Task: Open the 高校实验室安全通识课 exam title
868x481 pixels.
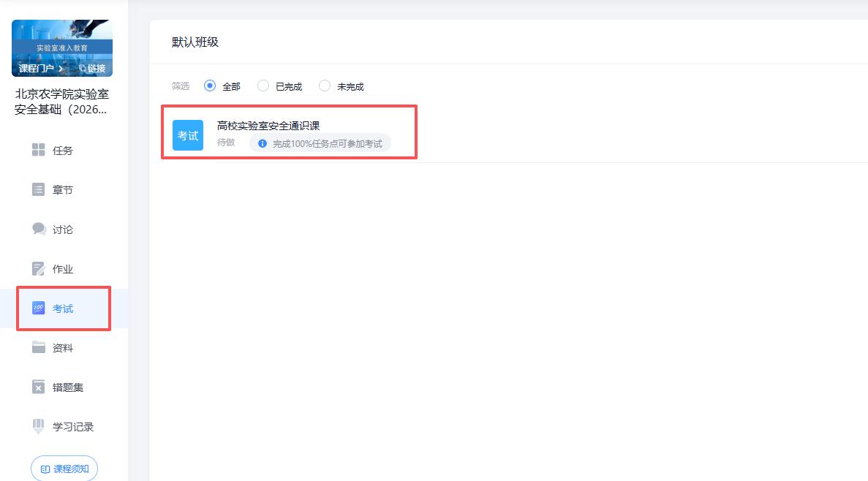Action: [268, 126]
